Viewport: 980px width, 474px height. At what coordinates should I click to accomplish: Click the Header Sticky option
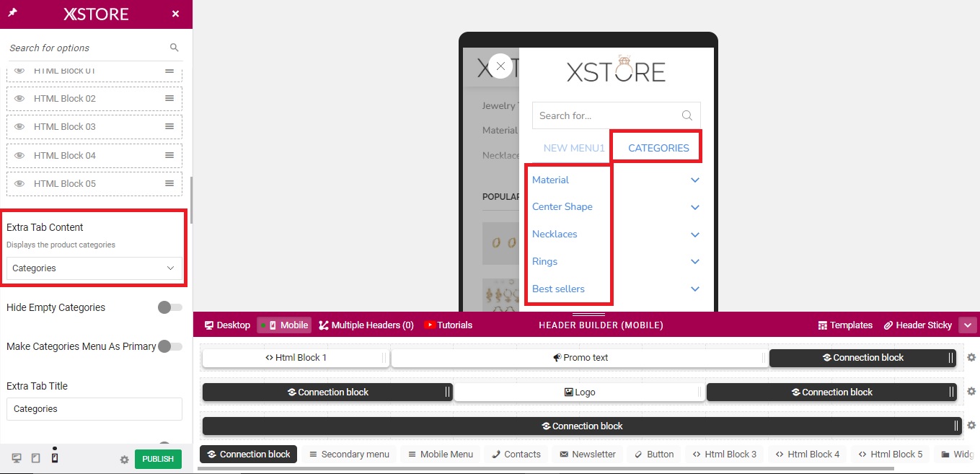pyautogui.click(x=918, y=325)
